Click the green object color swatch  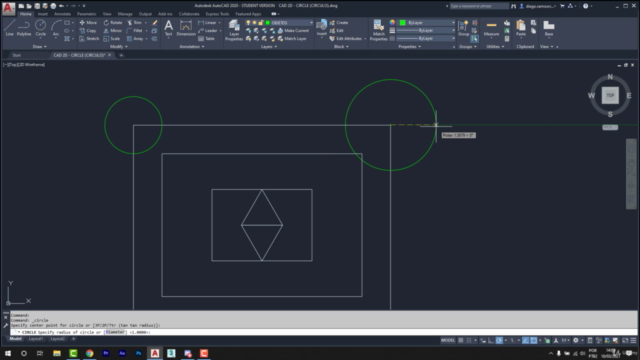tap(402, 22)
